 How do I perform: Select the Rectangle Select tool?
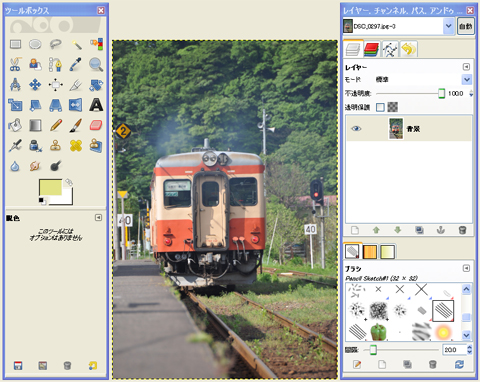[15, 44]
